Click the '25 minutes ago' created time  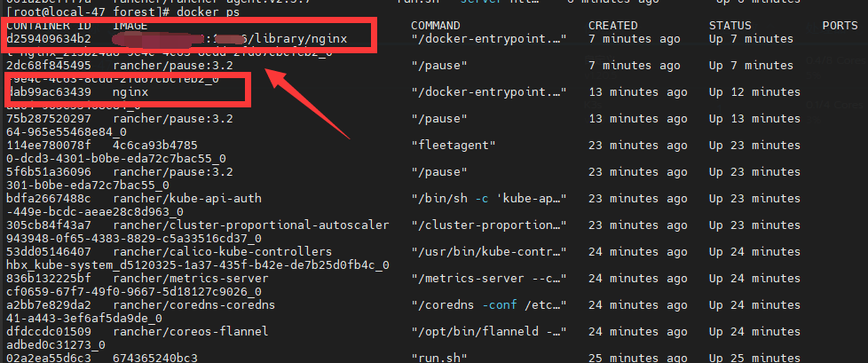click(638, 358)
